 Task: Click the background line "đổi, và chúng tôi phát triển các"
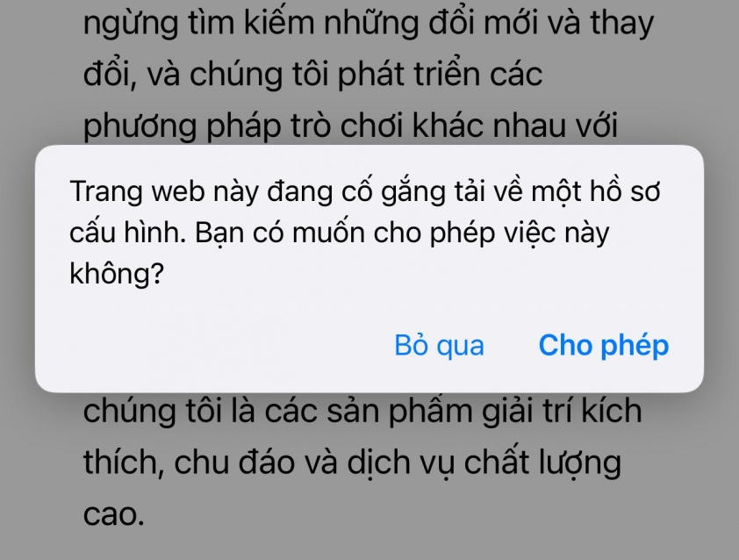[313, 75]
